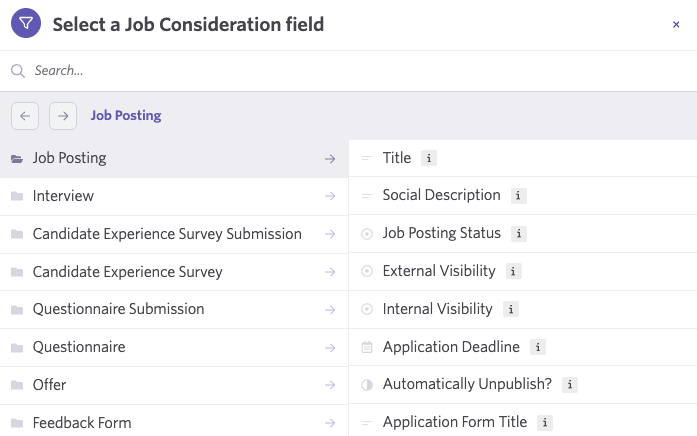Screen dimensions: 697x436
Task: Open the Feedback Form folder
Action: tap(82, 423)
